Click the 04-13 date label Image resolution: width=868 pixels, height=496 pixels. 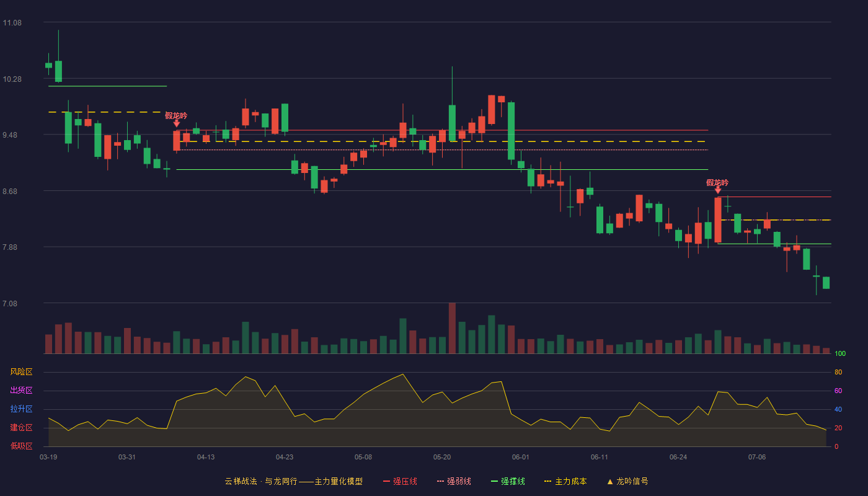[x=206, y=457]
